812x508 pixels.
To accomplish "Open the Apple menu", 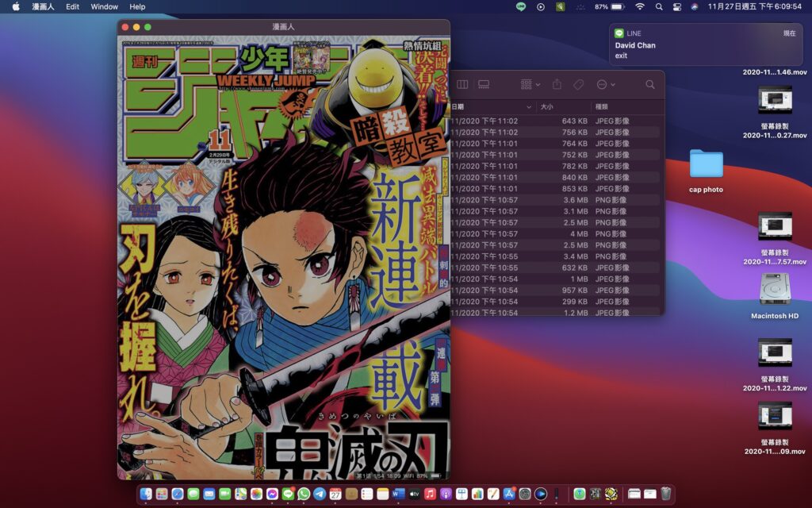I will (x=16, y=6).
